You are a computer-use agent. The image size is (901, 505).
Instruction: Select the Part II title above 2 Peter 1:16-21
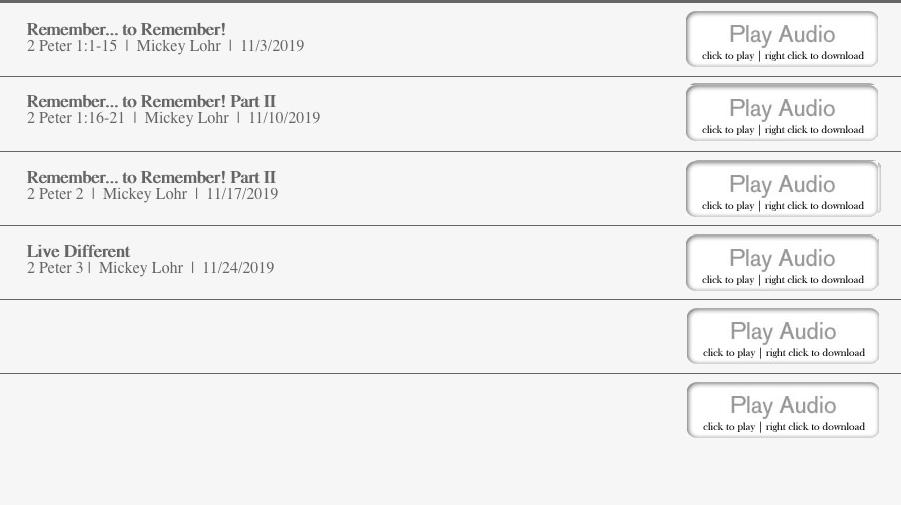(151, 101)
